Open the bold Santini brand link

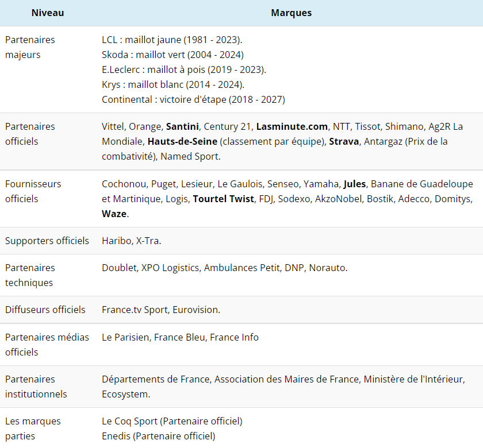pos(182,126)
